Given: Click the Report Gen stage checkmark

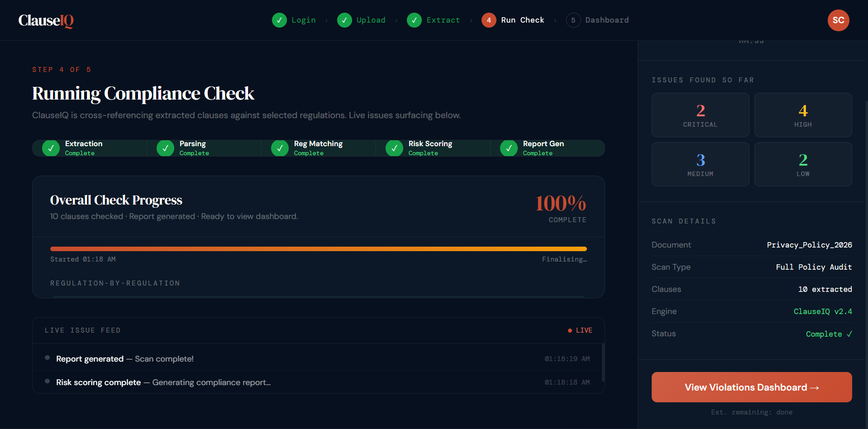Looking at the screenshot, I should pos(509,148).
